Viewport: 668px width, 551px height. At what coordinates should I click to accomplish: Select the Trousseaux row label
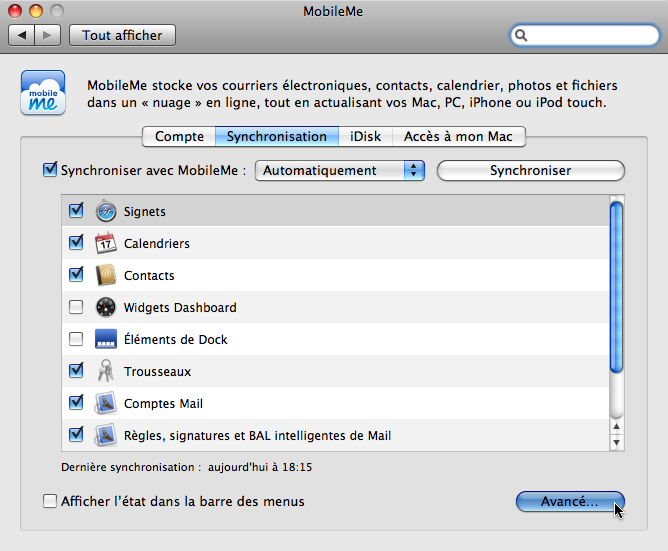pyautogui.click(x=157, y=372)
